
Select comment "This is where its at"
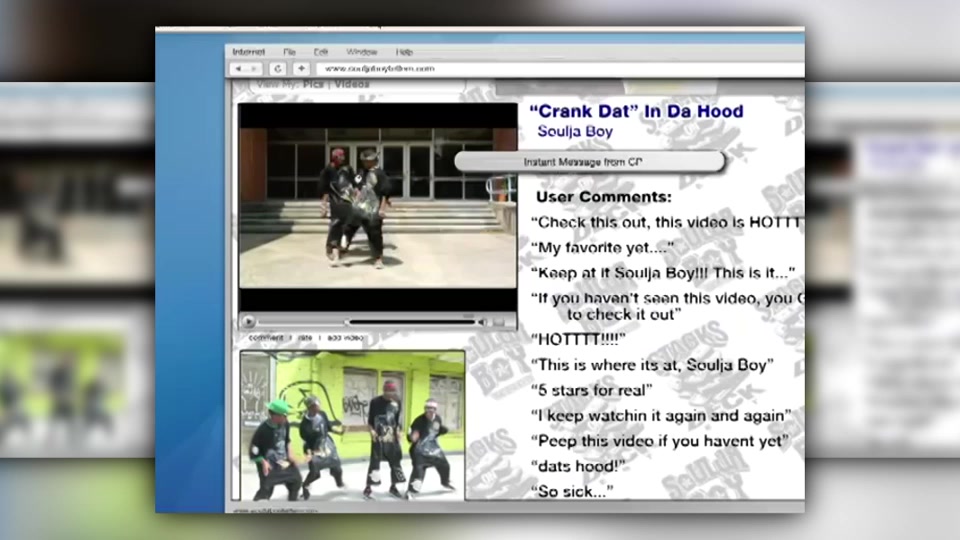click(652, 365)
